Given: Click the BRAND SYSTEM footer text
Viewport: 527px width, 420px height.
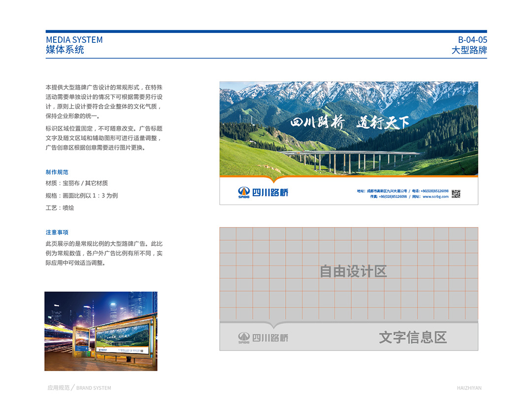Looking at the screenshot, I should 94,388.
